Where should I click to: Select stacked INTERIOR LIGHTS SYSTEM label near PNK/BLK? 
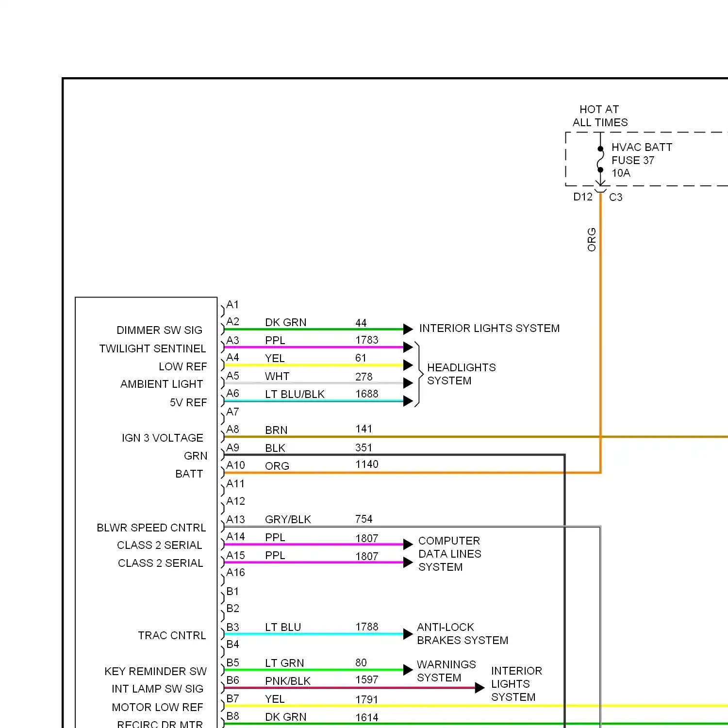[x=516, y=684]
